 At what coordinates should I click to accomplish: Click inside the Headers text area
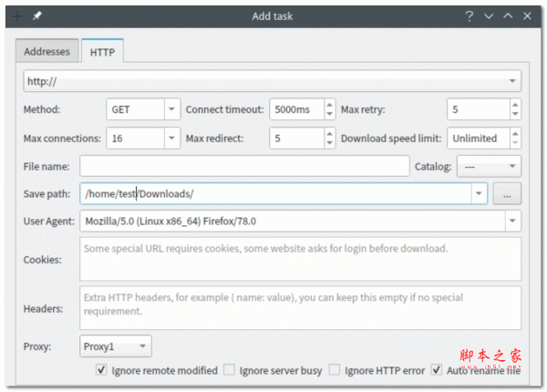pos(300,308)
